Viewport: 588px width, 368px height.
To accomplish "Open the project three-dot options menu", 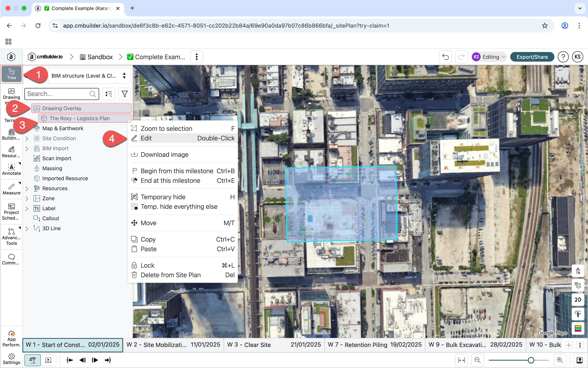I will tap(196, 57).
